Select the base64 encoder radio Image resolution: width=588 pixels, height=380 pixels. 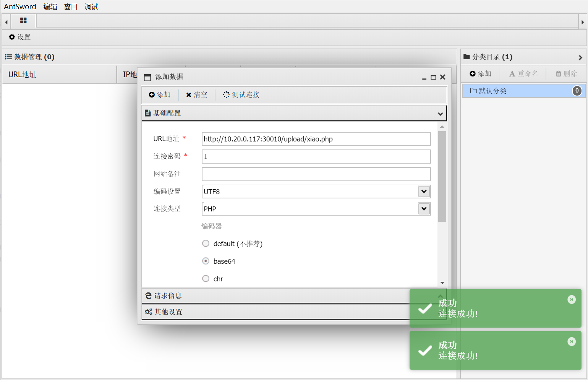click(206, 261)
